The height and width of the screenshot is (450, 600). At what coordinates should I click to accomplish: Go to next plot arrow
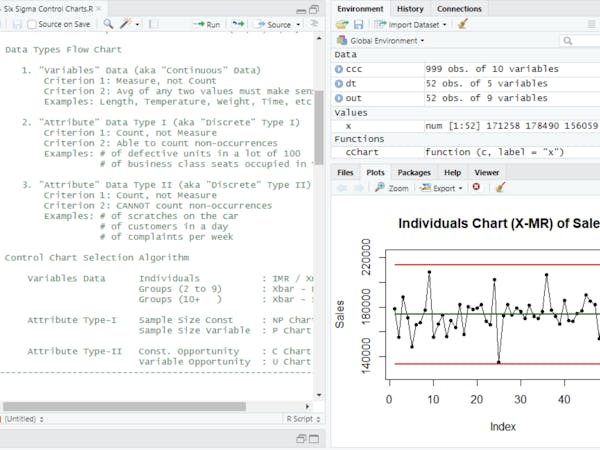(x=359, y=188)
